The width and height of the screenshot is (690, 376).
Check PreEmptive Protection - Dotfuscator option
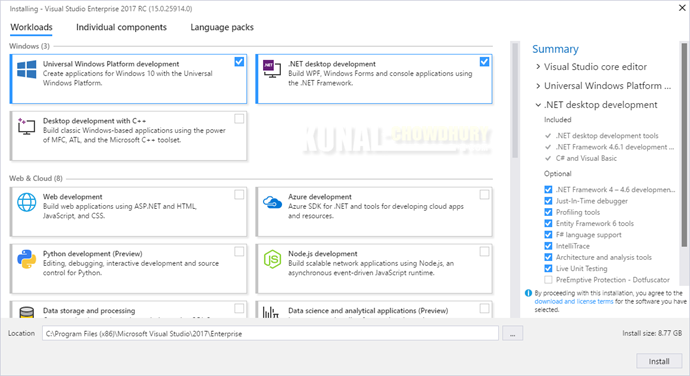click(548, 280)
